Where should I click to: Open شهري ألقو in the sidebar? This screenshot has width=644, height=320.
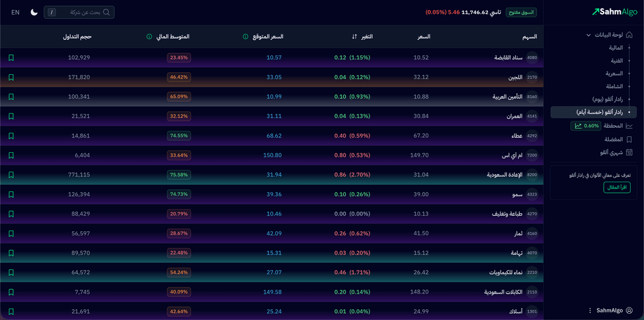coord(611,152)
